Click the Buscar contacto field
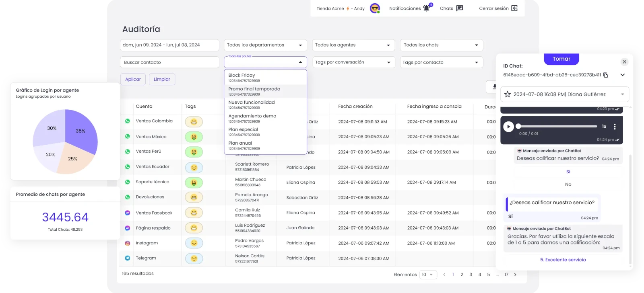This screenshot has height=293, width=644. coord(169,62)
